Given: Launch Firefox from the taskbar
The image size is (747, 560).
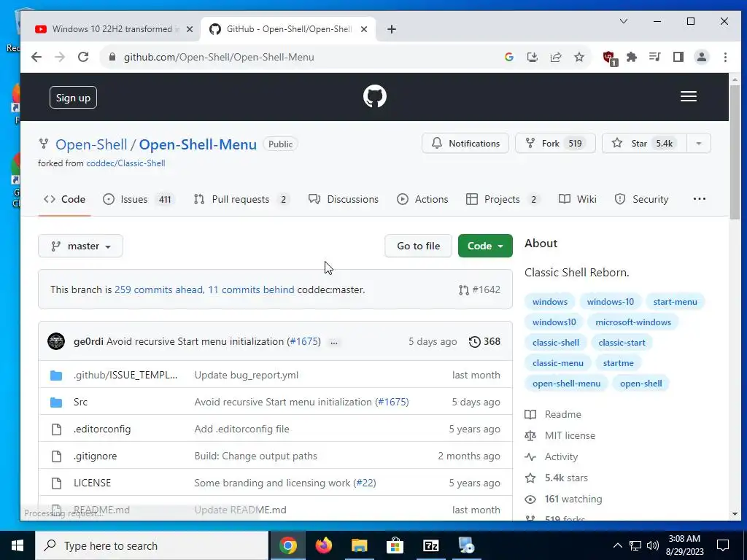Looking at the screenshot, I should (324, 545).
